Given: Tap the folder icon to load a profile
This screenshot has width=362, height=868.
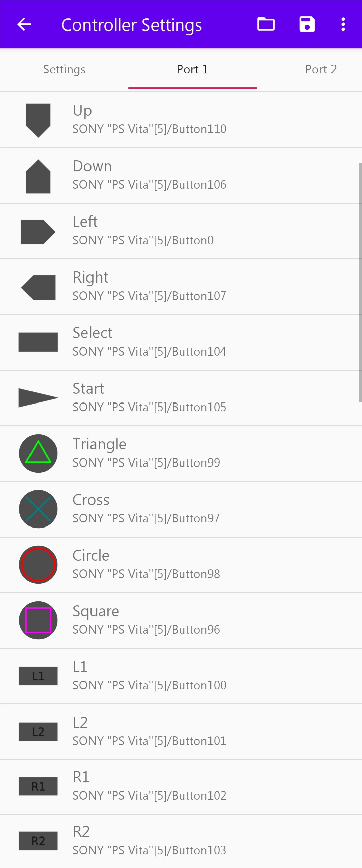Looking at the screenshot, I should (x=265, y=24).
